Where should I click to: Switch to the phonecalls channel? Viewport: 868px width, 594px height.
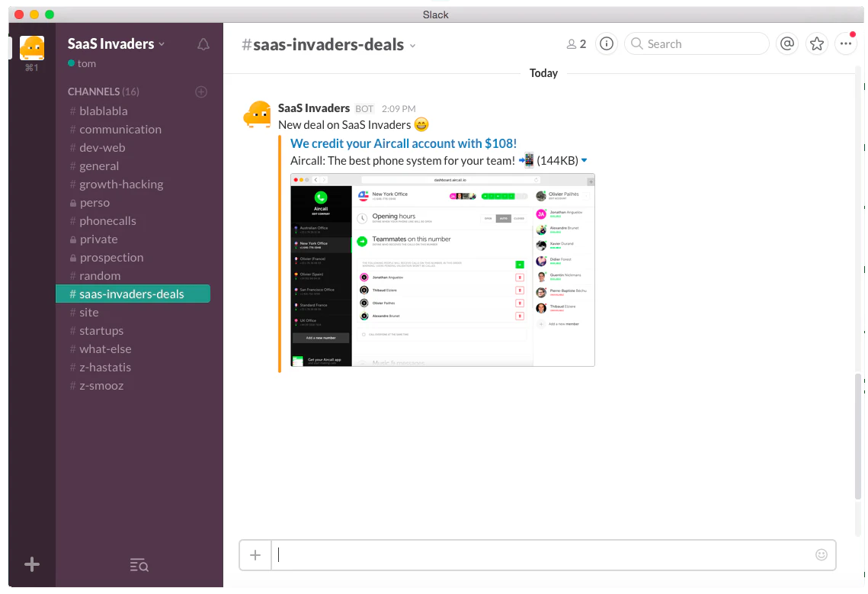(107, 220)
